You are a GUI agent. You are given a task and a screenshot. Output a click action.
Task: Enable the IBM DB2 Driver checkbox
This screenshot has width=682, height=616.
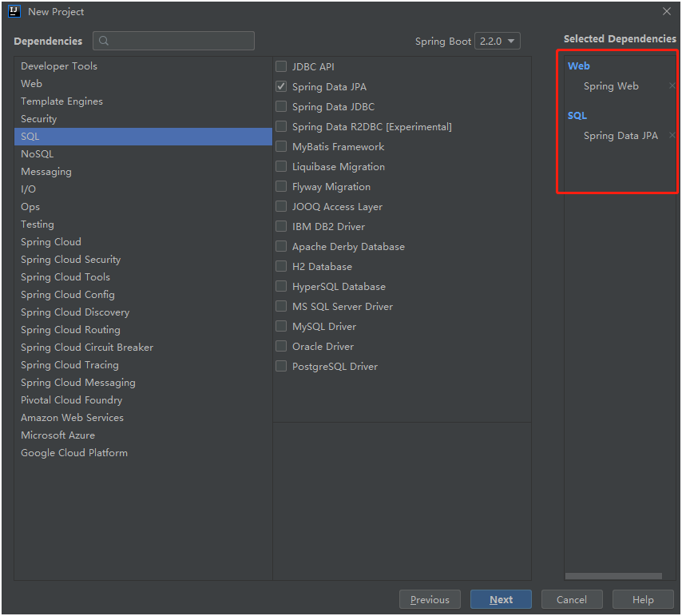click(281, 226)
